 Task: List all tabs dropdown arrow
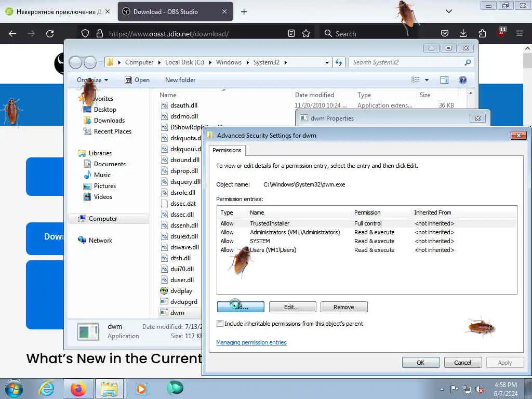coord(449,11)
